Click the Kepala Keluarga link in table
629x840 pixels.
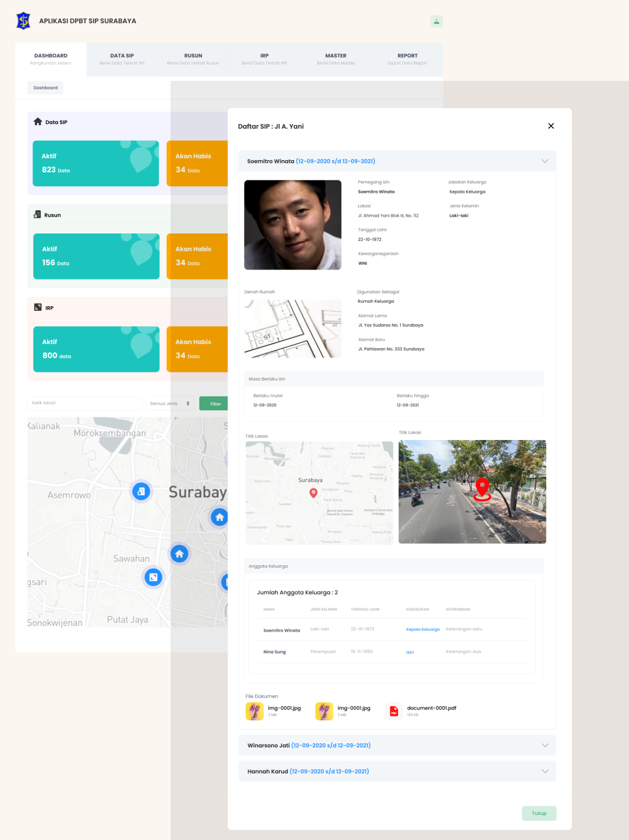point(423,629)
